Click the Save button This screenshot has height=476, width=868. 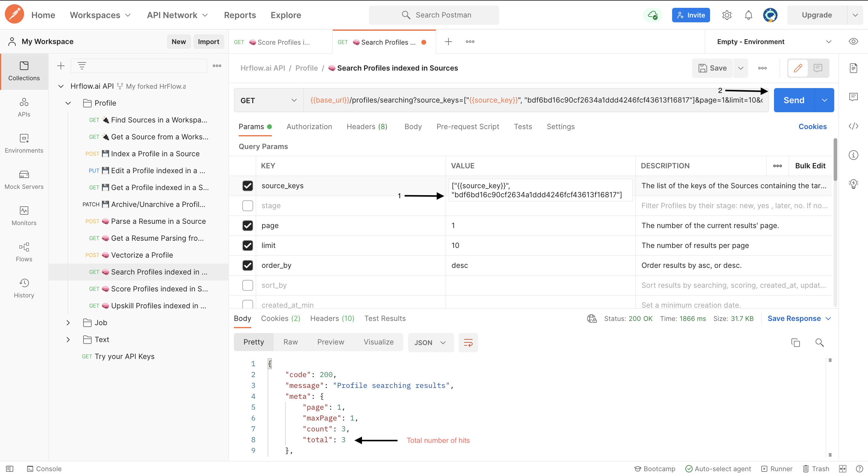[712, 68]
